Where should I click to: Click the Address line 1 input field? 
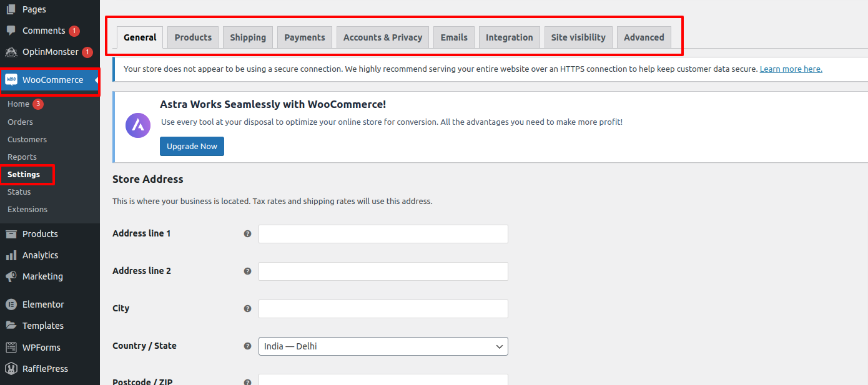[x=383, y=234]
